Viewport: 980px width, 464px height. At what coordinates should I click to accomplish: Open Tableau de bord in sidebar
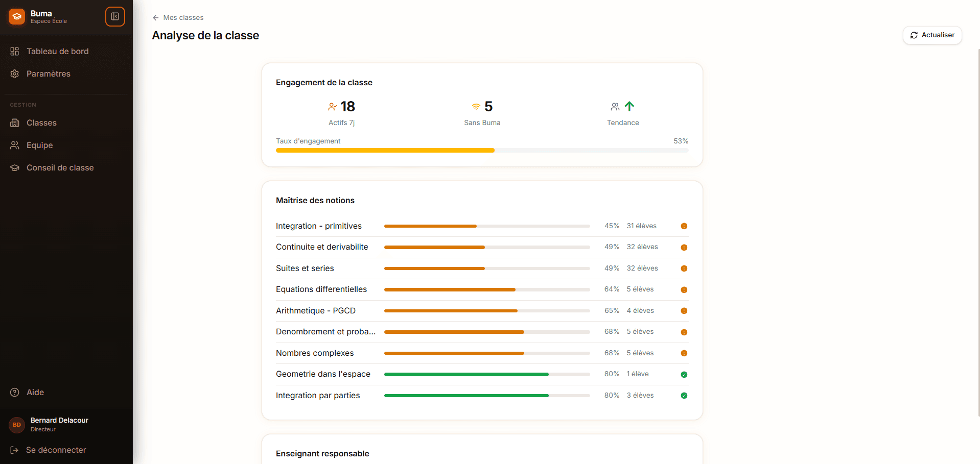tap(66, 52)
